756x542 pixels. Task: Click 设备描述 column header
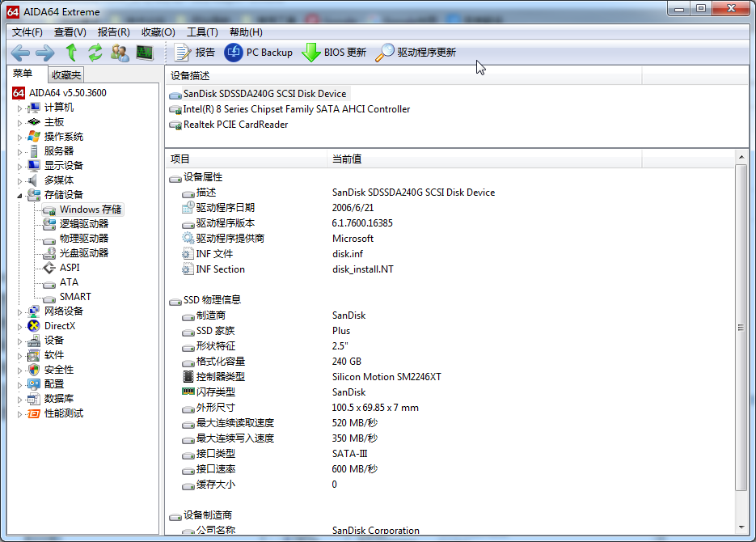(404, 76)
